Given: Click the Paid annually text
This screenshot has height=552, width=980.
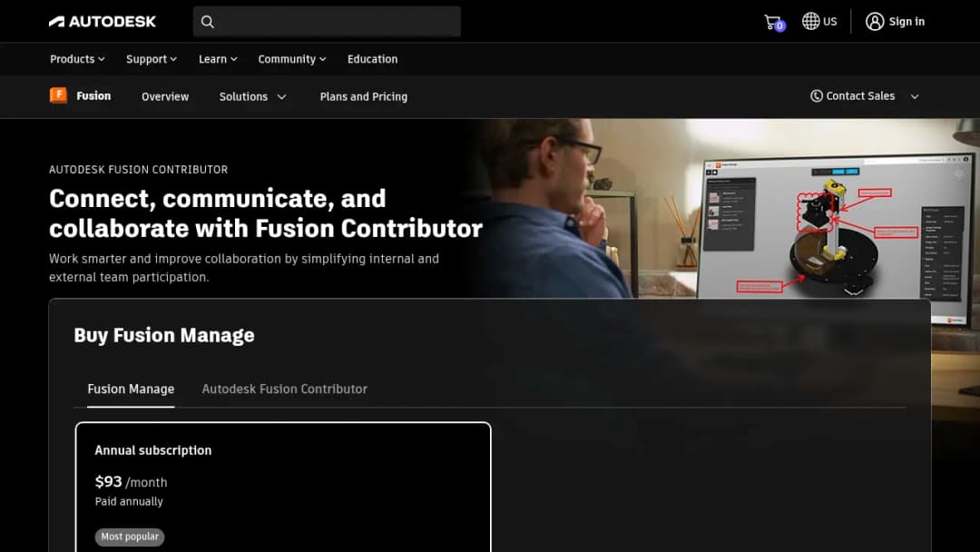Looking at the screenshot, I should (129, 501).
